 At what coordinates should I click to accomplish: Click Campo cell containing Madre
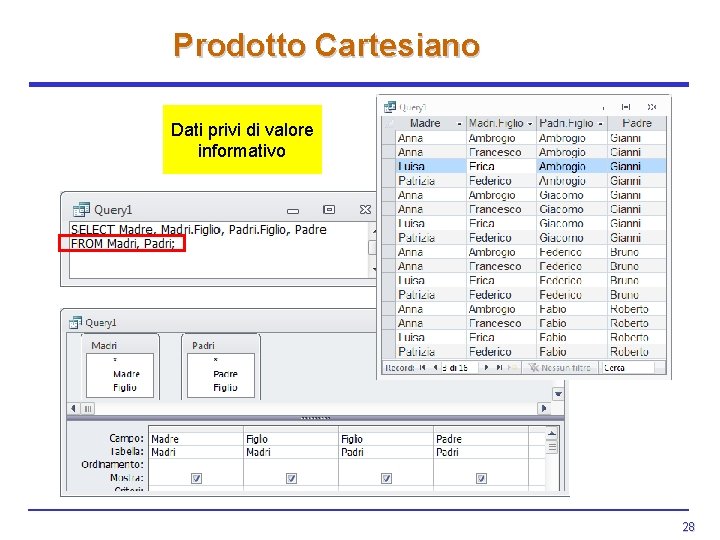click(x=196, y=439)
